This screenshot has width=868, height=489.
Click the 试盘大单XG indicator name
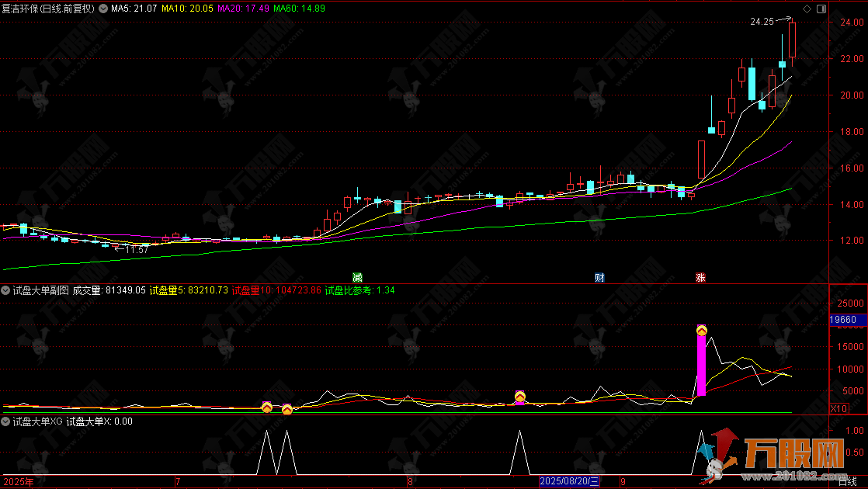point(37,421)
